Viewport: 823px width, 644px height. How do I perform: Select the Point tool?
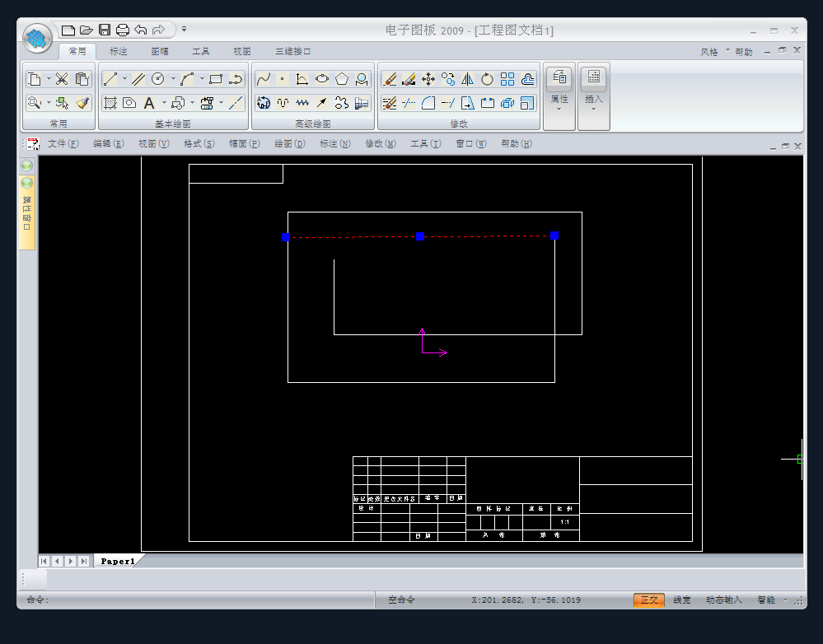[283, 79]
